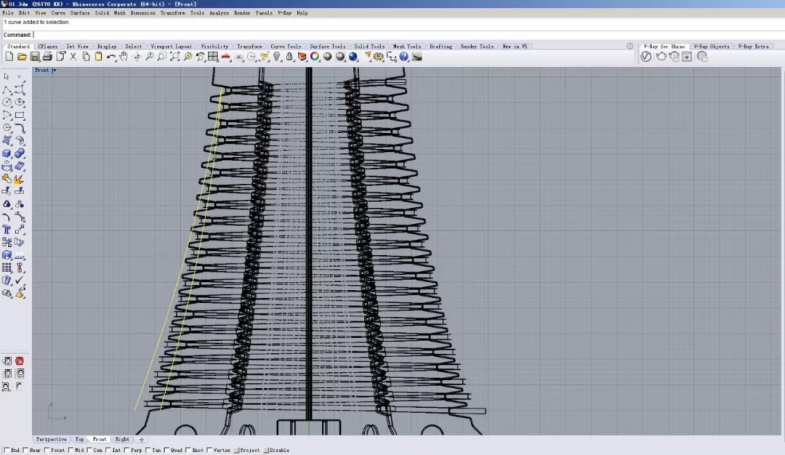Click the Print icon in the toolbar
Screen dimensions: 785x455
tap(47, 57)
